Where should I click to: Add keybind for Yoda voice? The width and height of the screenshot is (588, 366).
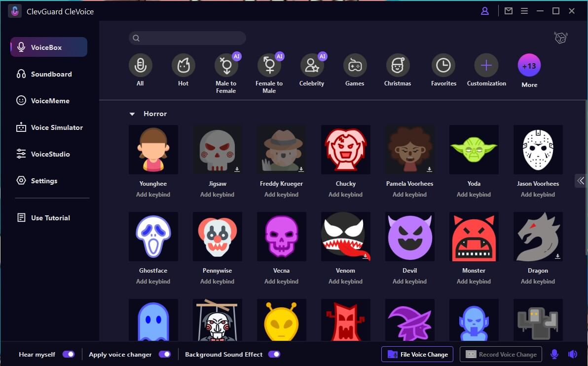click(x=474, y=195)
